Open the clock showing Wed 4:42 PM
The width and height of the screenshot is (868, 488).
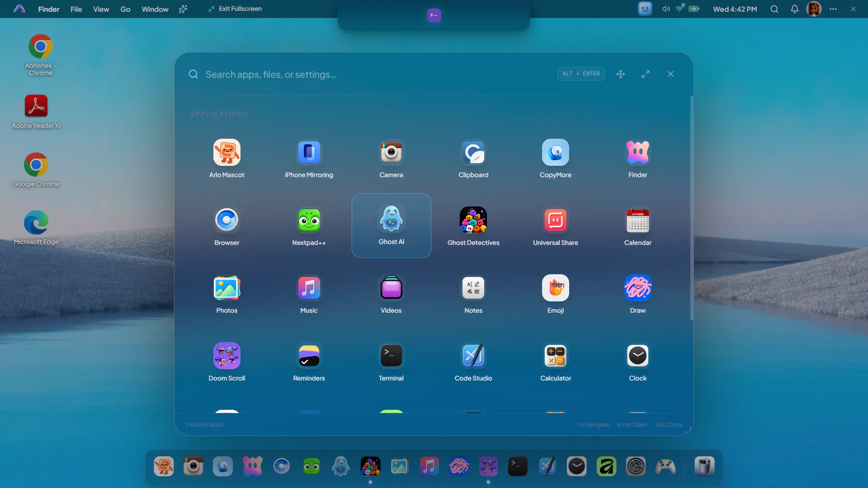(x=735, y=9)
